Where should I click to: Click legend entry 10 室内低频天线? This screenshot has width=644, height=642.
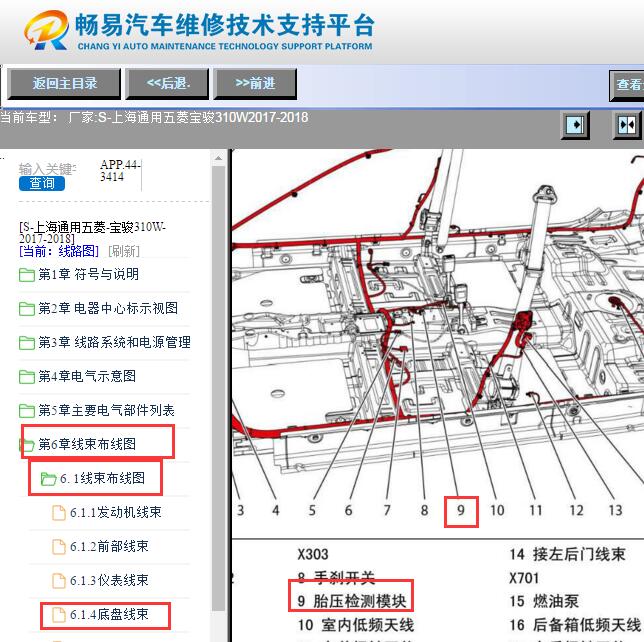coord(356,625)
